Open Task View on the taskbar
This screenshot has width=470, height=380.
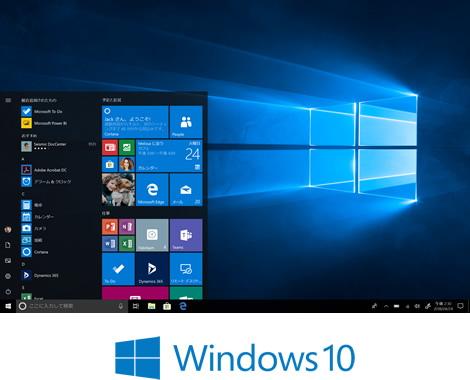[x=136, y=306]
